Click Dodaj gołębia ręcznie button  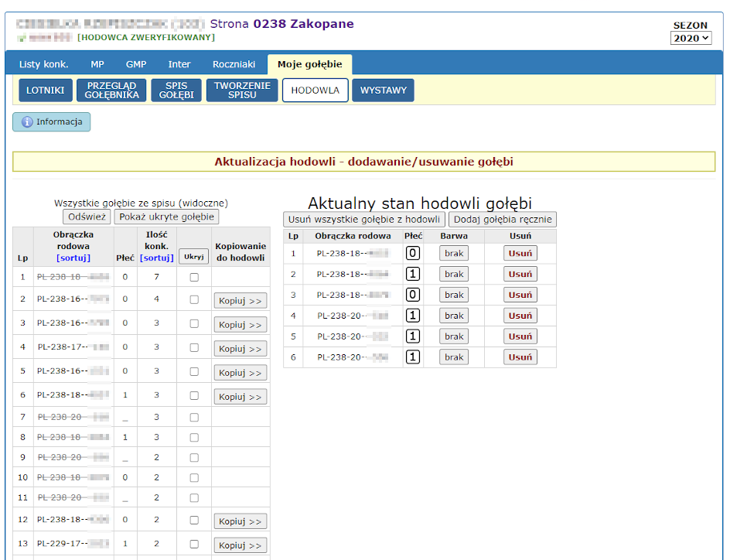click(x=503, y=220)
